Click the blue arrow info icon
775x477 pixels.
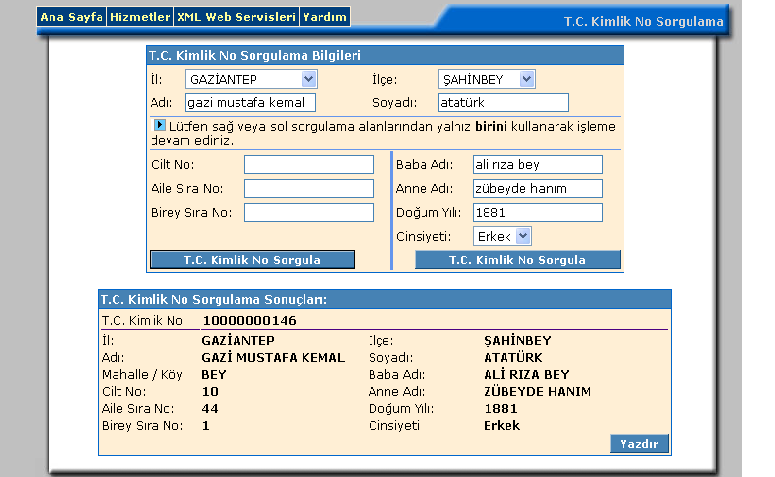tap(159, 126)
